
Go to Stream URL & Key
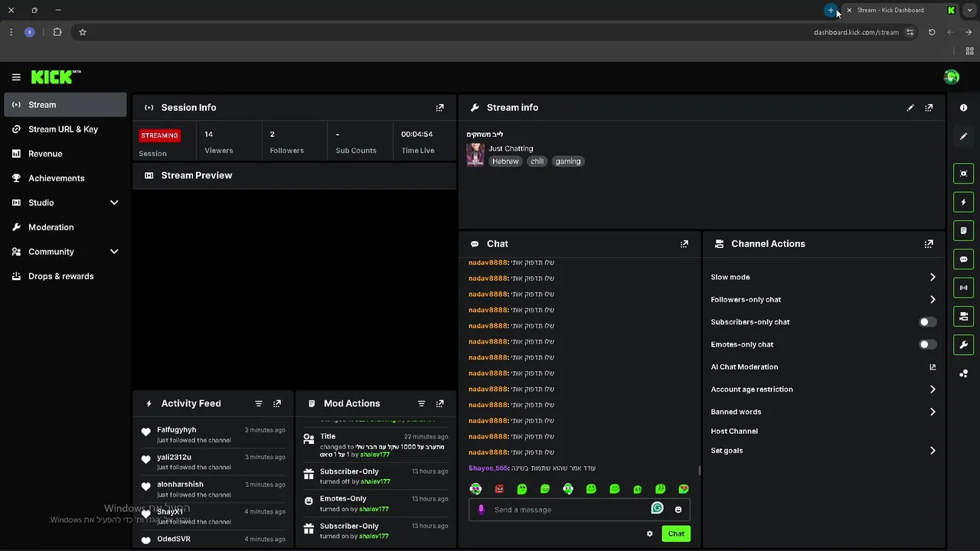(x=65, y=129)
